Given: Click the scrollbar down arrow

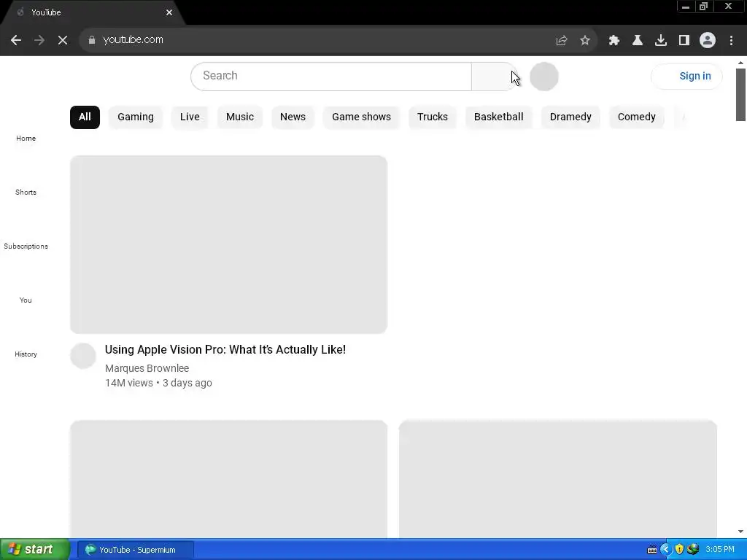Looking at the screenshot, I should pos(740,532).
